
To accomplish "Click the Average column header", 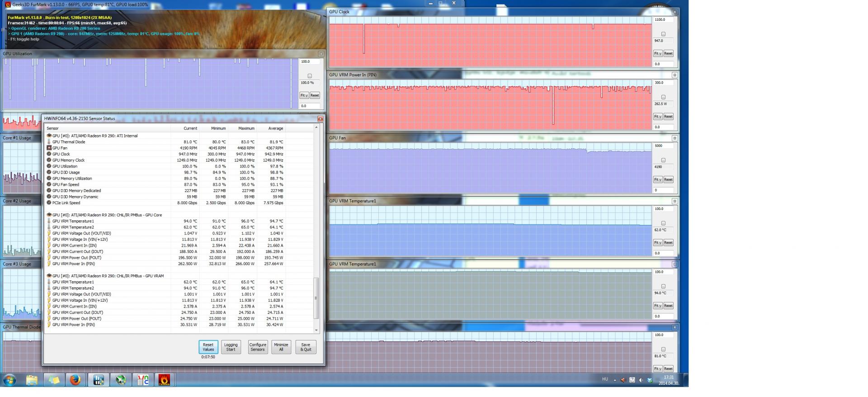I will tap(271, 128).
